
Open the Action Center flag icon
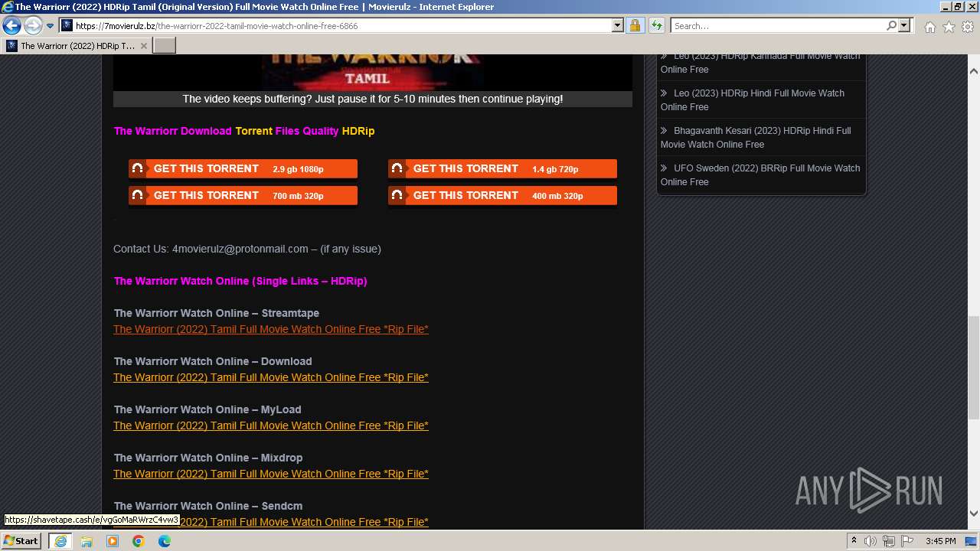click(x=907, y=541)
